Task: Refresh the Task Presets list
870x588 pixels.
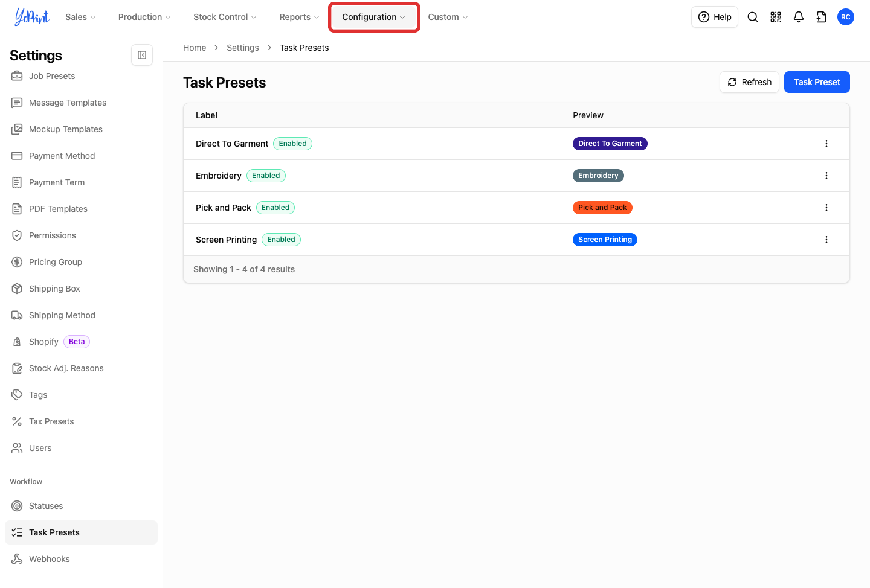Action: coord(749,82)
